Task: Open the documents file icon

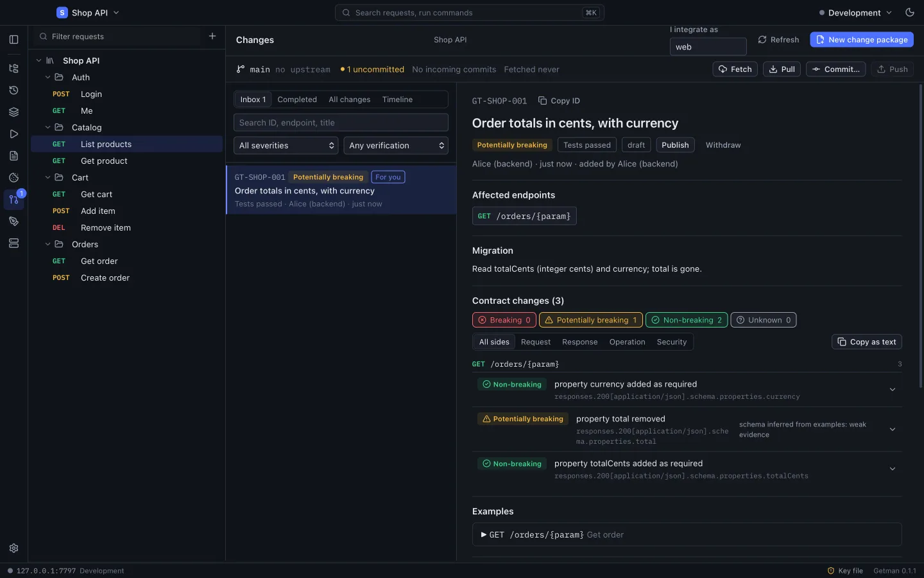Action: tap(13, 155)
